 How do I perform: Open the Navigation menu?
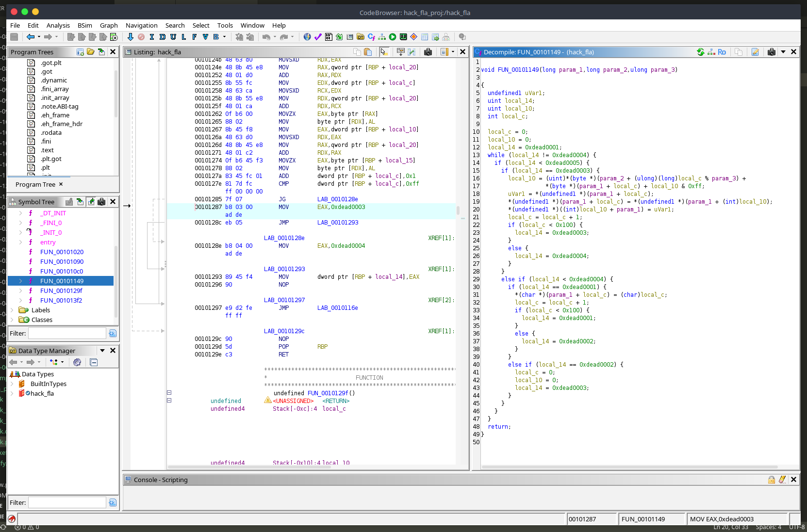point(141,25)
